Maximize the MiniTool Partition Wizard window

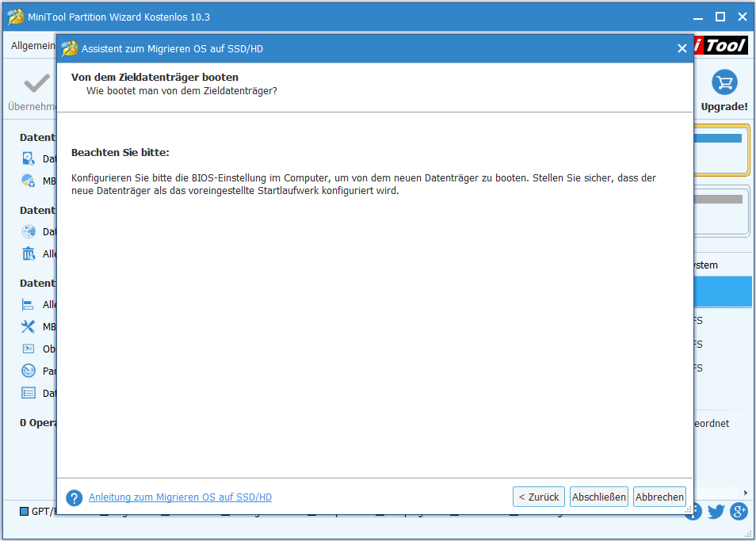point(720,17)
